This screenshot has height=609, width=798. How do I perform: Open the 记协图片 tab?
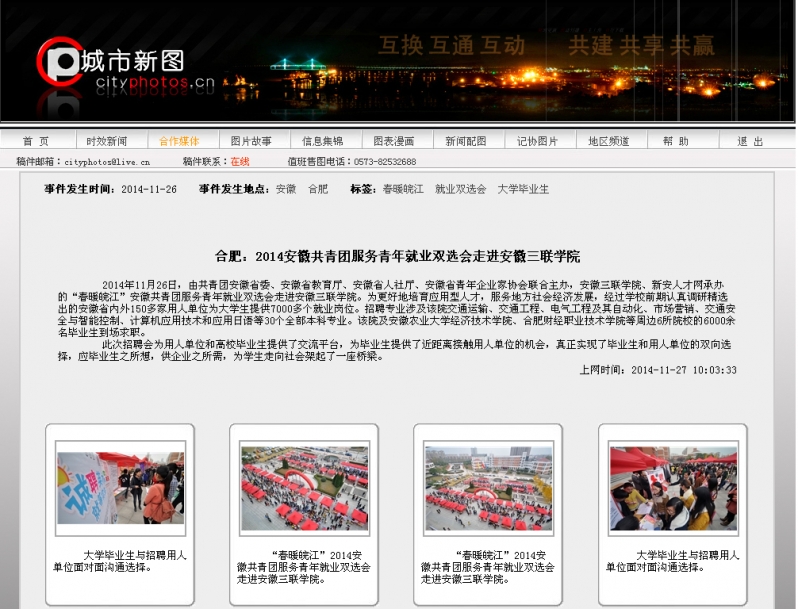pyautogui.click(x=537, y=141)
